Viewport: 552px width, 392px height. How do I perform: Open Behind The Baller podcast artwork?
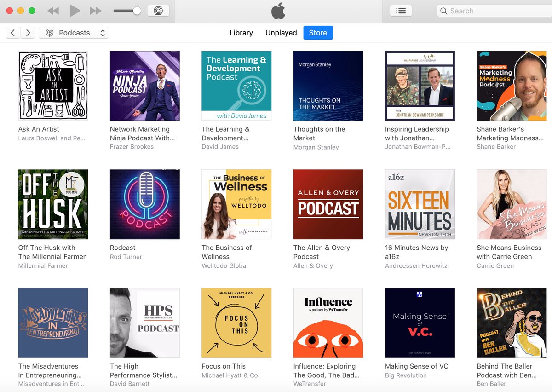(x=512, y=323)
